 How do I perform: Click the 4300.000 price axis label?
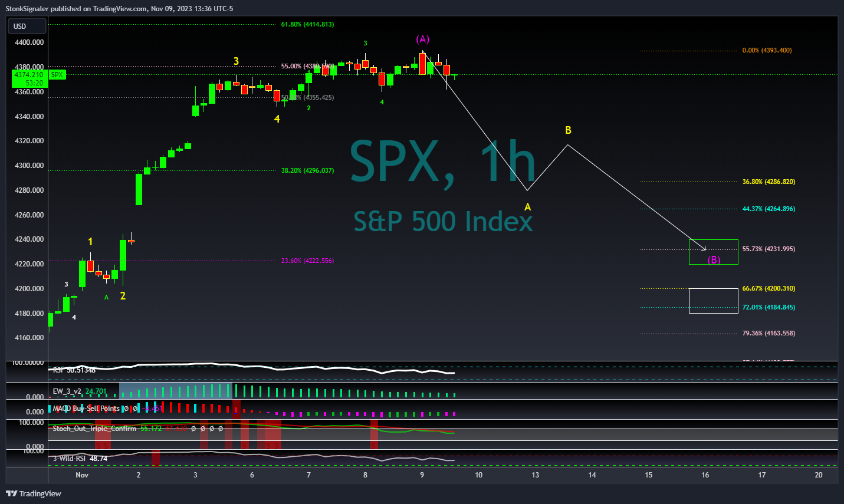pos(29,166)
